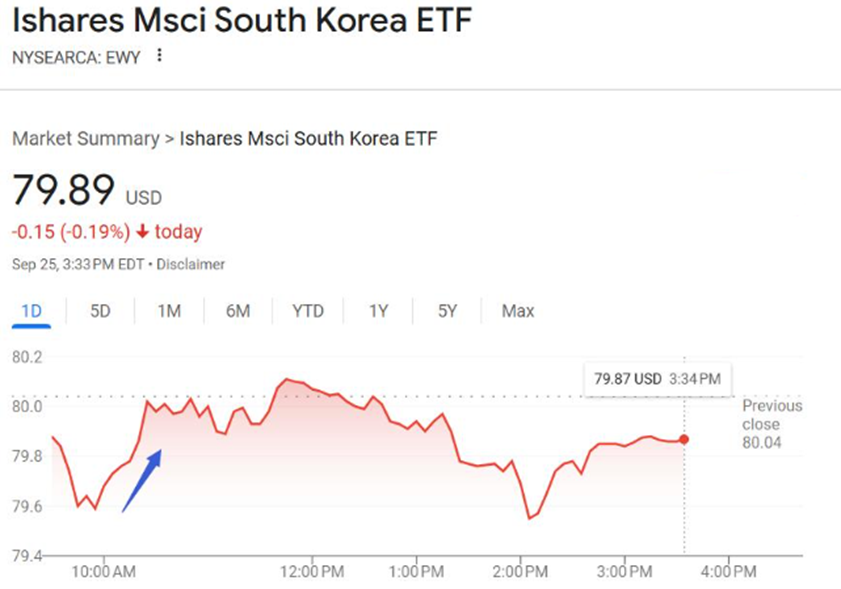
Task: Open the three-dot menu beside EWY ticker
Action: [159, 57]
